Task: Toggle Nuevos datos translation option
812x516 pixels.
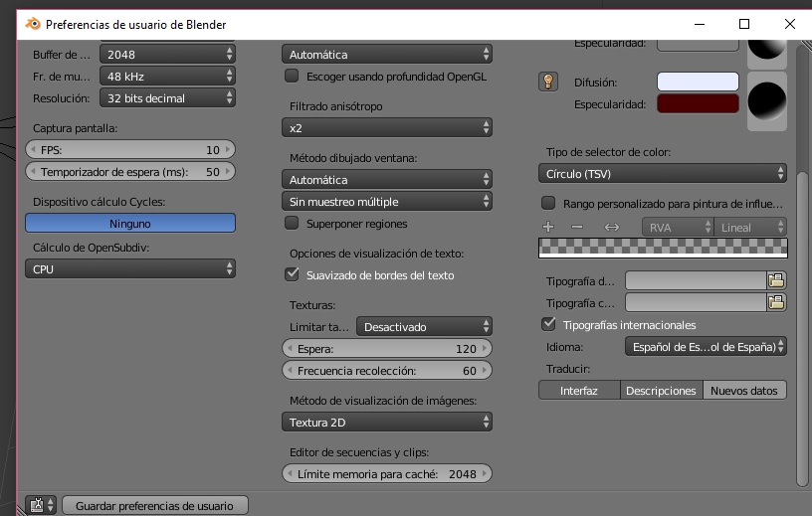Action: [x=744, y=391]
